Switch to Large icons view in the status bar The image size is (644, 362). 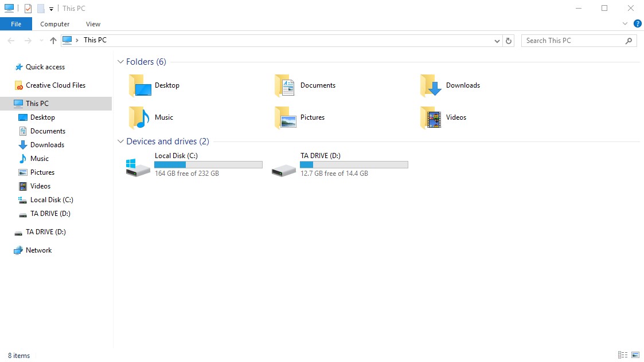(x=635, y=355)
